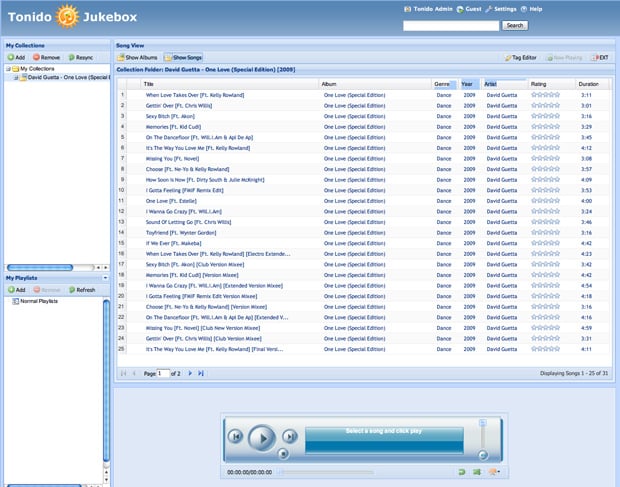This screenshot has width=620, height=487.
Task: Expand the David Guetta collection node
Action: point(16,77)
